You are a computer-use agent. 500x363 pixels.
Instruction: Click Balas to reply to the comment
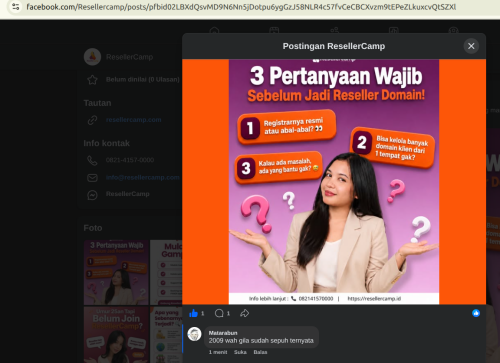point(260,352)
